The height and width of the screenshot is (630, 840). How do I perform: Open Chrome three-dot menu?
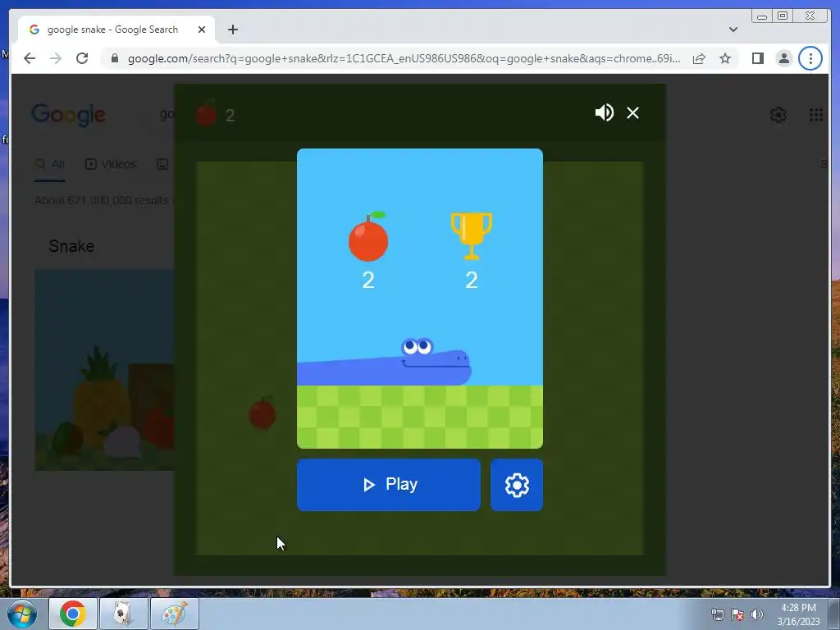810,58
